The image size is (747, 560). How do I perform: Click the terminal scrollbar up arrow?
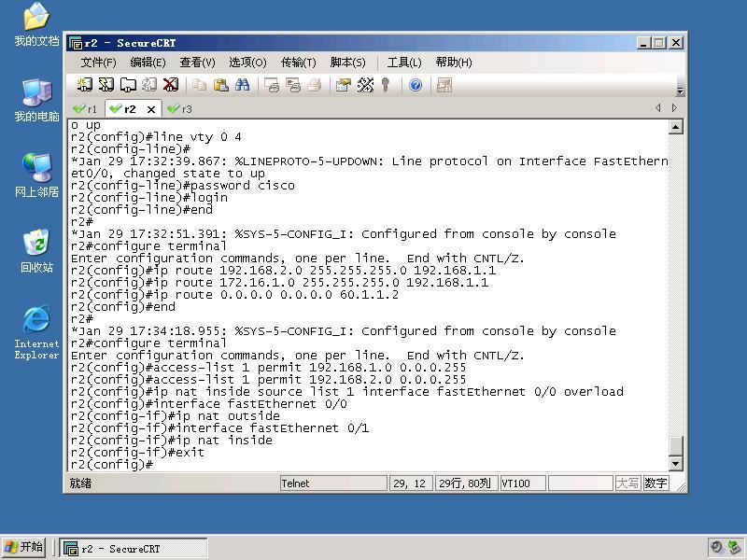(x=675, y=127)
